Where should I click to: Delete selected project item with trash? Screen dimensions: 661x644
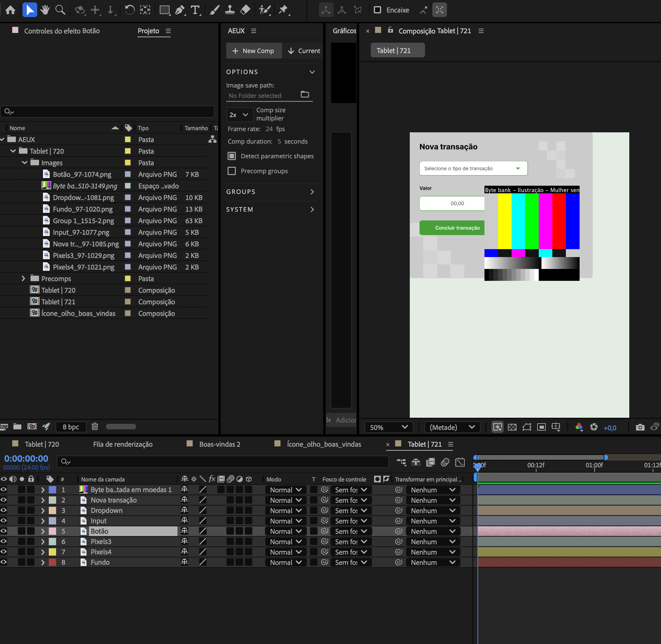point(95,427)
